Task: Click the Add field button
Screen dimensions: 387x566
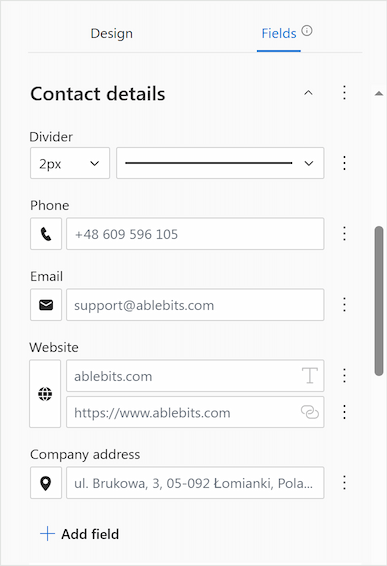Action: [x=79, y=534]
